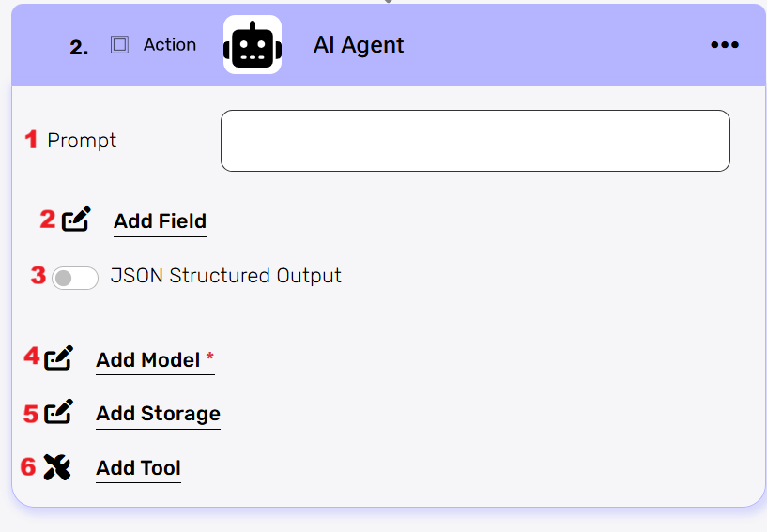Click the red number 6 marker
The width and height of the screenshot is (767, 532).
click(28, 466)
